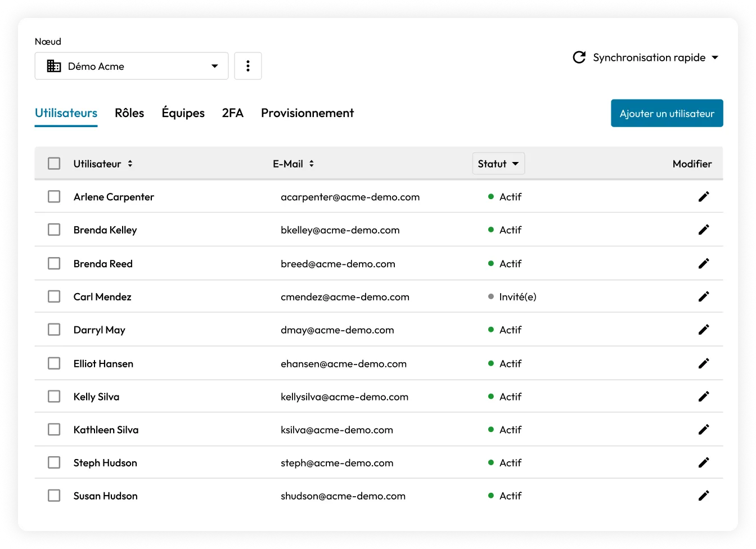Click email cmendez@acme-demo.com
This screenshot has width=756, height=549.
pyautogui.click(x=345, y=297)
